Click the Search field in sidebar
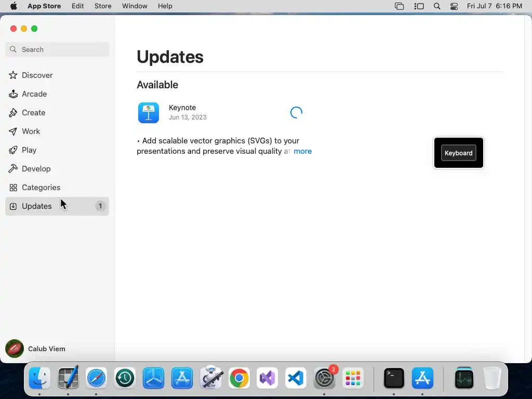This screenshot has height=399, width=532. click(x=57, y=49)
